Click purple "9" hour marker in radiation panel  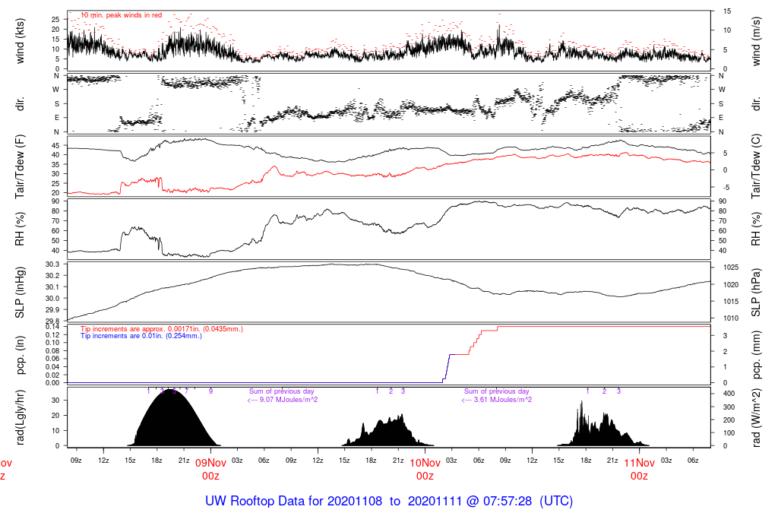[211, 391]
